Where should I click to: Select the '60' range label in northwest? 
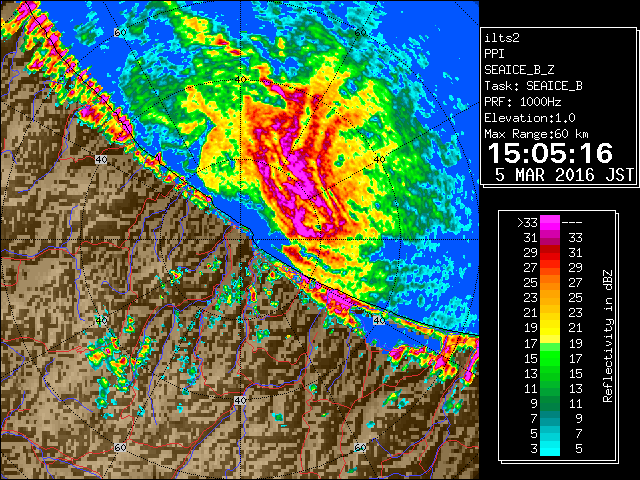tap(120, 33)
